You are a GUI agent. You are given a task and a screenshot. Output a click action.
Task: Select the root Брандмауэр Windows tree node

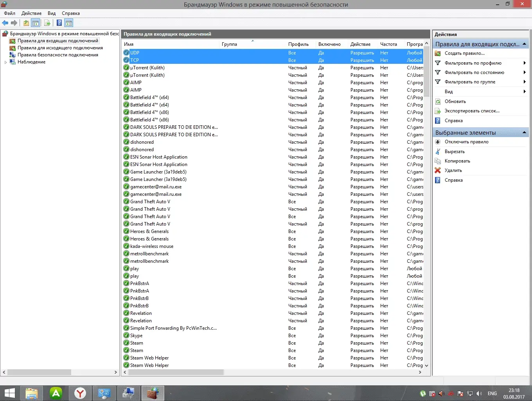point(65,34)
